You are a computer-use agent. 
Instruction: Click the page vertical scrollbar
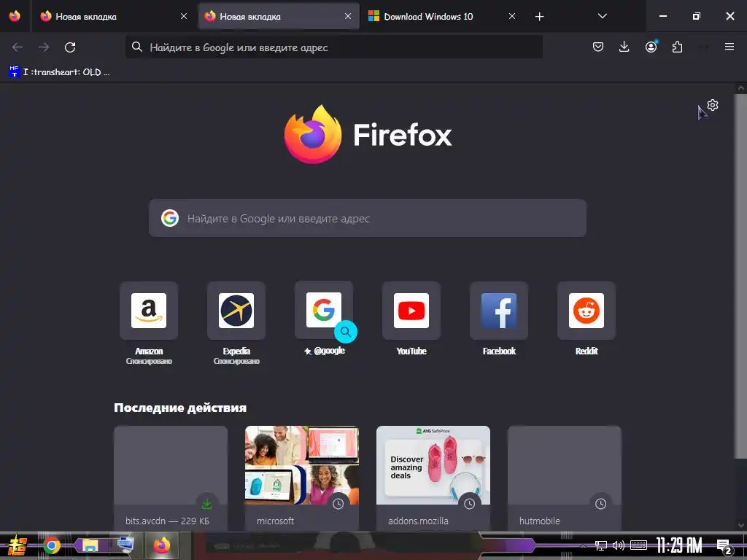click(x=741, y=276)
